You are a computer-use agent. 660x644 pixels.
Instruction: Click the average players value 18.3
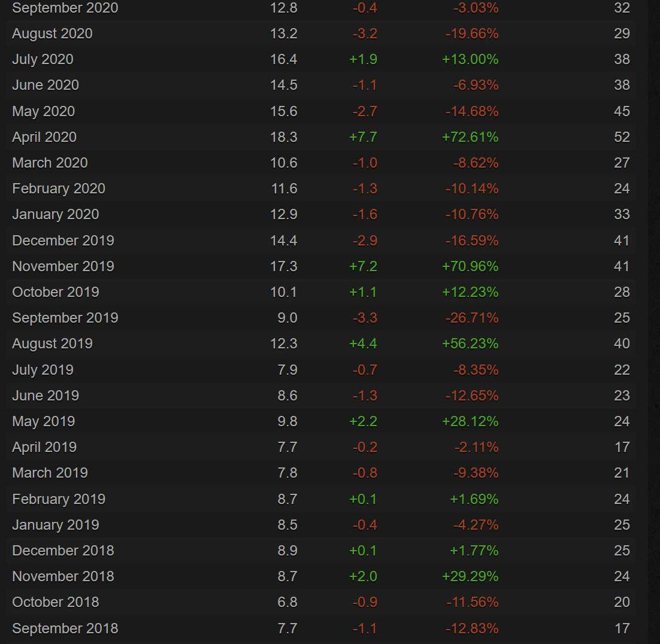284,137
